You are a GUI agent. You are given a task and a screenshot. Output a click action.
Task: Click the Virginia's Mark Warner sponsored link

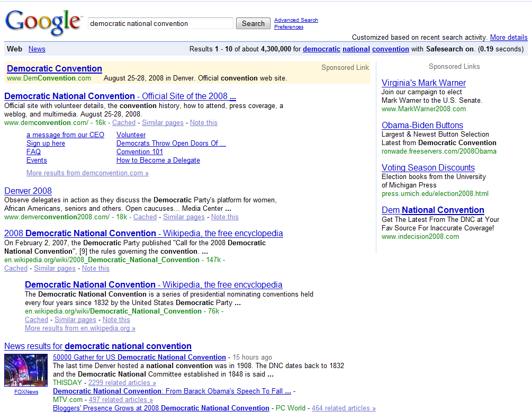pos(423,83)
